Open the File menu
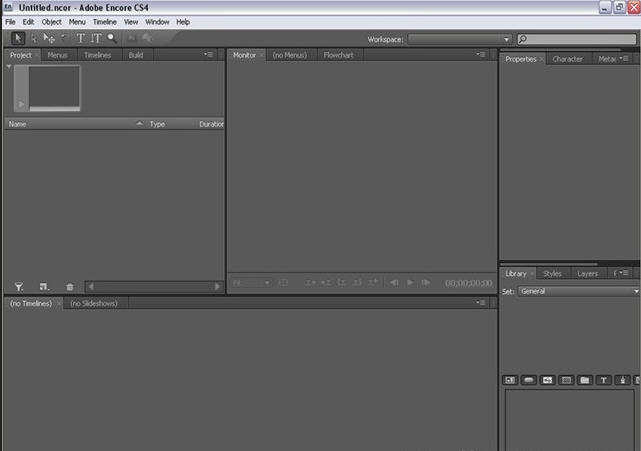This screenshot has width=641, height=451. [x=10, y=22]
